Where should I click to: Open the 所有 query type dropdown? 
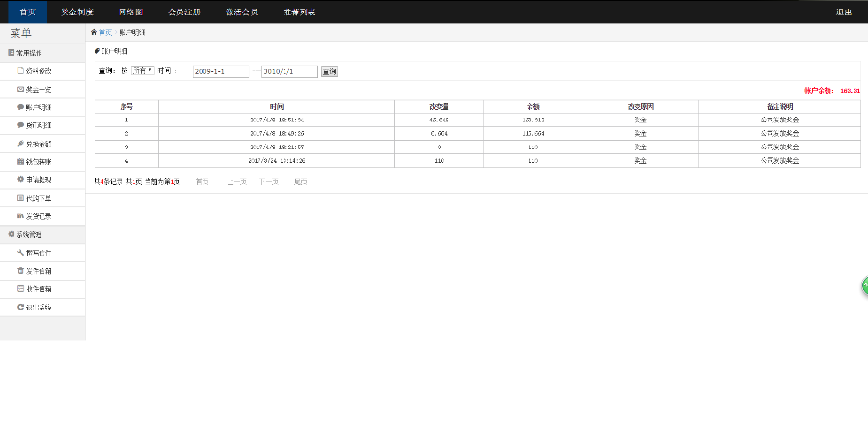pos(143,70)
